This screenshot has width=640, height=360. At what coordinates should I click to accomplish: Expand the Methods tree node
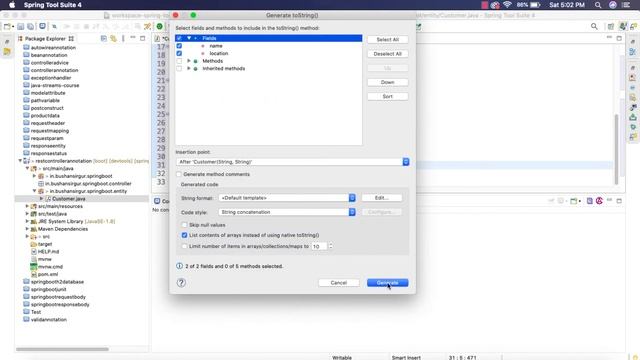pos(189,61)
